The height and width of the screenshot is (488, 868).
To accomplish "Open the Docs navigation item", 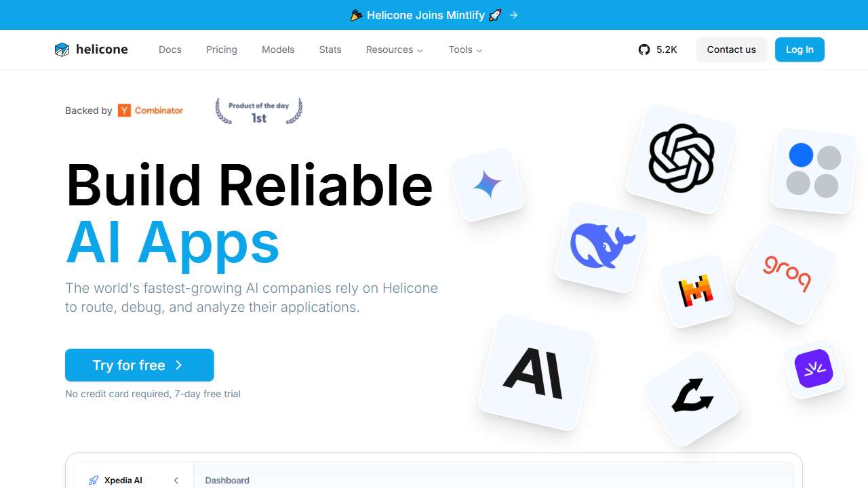I will tap(170, 49).
